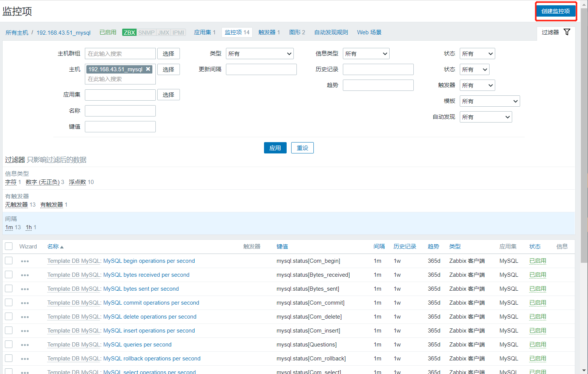Switch to 监控项 14 tab
The image size is (588, 374).
click(x=237, y=32)
